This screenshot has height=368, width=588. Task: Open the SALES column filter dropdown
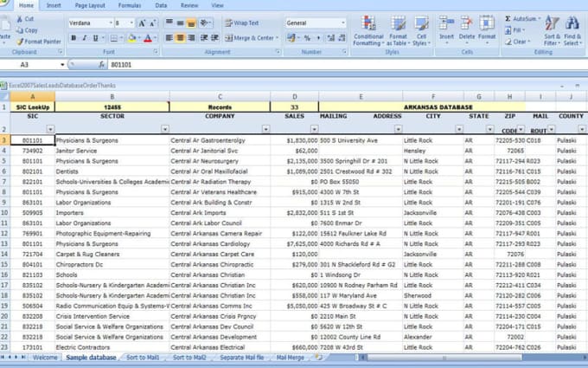(314, 129)
